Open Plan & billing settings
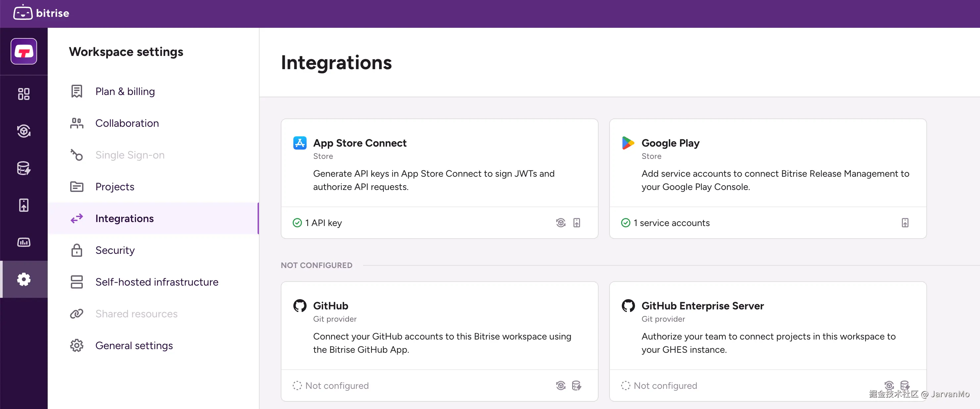The width and height of the screenshot is (980, 409). pyautogui.click(x=125, y=91)
